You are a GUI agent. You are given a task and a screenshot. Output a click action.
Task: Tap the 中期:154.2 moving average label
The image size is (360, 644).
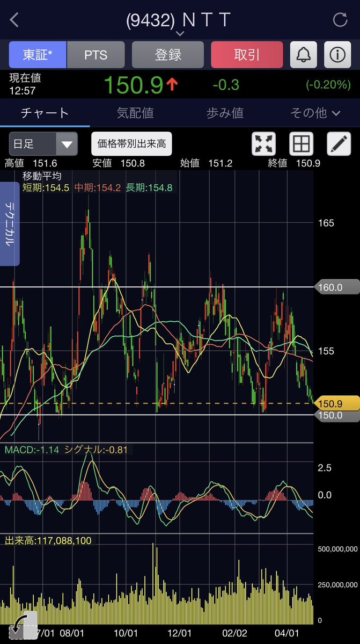tap(98, 187)
